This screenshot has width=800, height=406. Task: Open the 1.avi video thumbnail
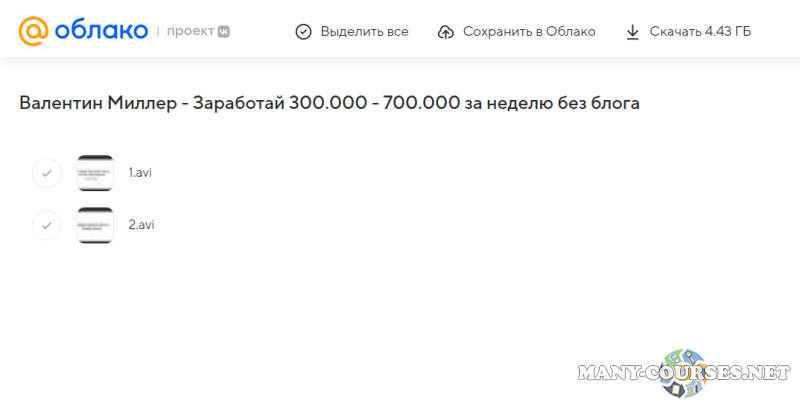click(x=95, y=173)
